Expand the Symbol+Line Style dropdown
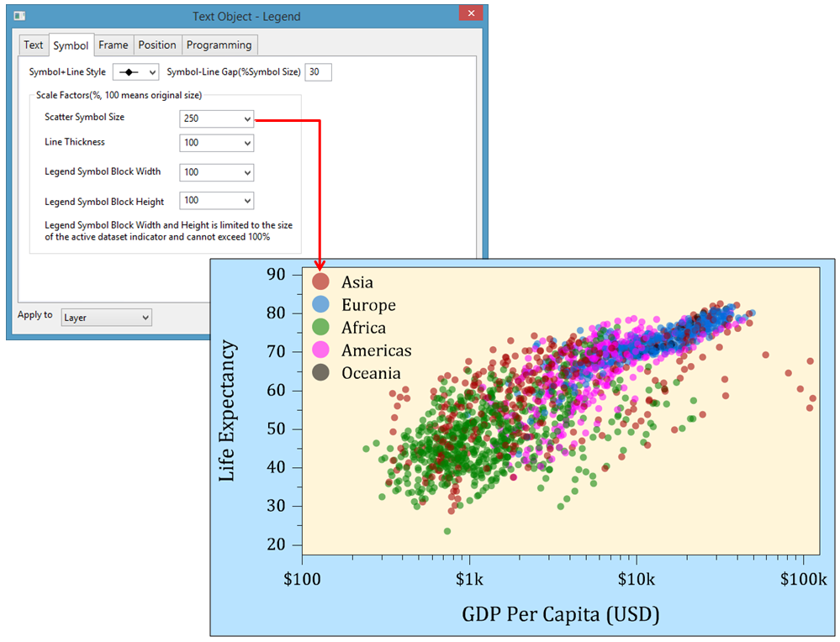Viewport: 840px width, 642px height. (x=135, y=73)
